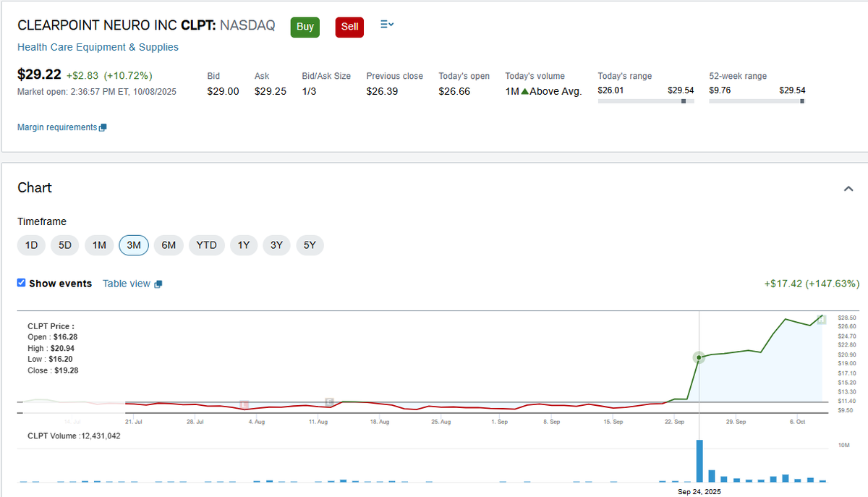This screenshot has height=497, width=868.
Task: Select the red event marker near 4. Aug
Action: click(x=244, y=405)
